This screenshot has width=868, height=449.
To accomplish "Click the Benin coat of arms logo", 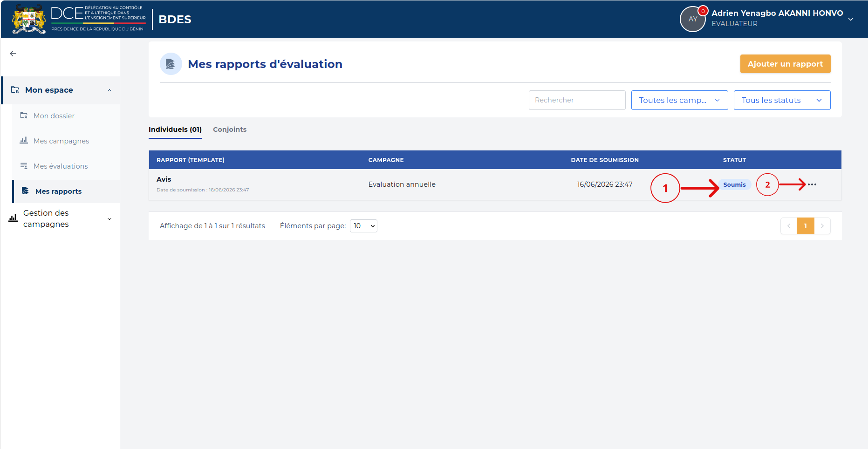I will click(29, 19).
